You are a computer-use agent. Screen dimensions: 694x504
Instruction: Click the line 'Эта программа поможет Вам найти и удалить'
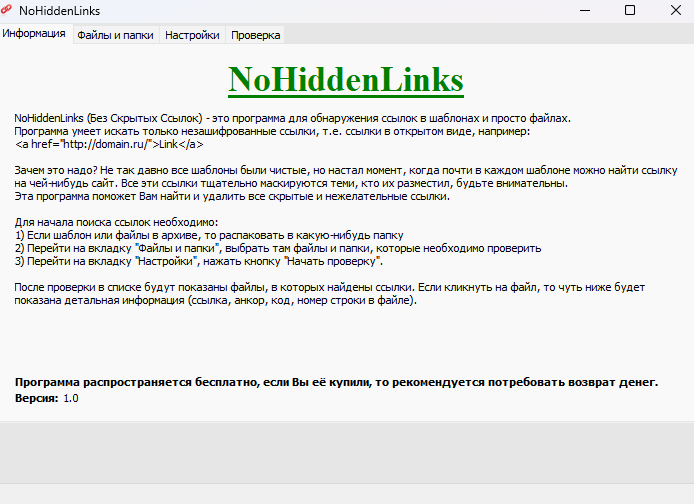232,196
